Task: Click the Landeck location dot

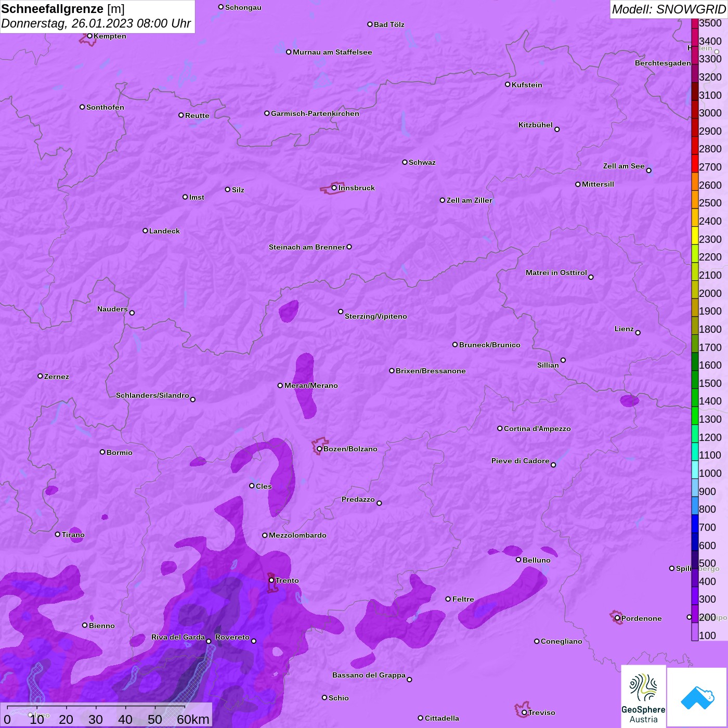Action: click(x=145, y=231)
